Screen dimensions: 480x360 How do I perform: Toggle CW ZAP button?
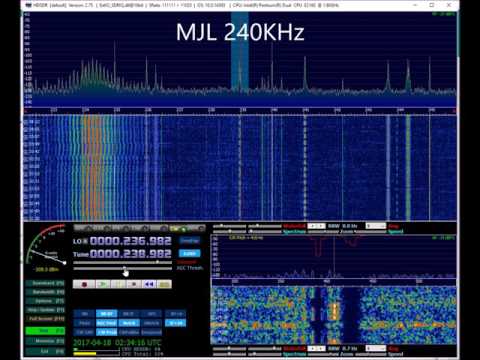point(84,332)
